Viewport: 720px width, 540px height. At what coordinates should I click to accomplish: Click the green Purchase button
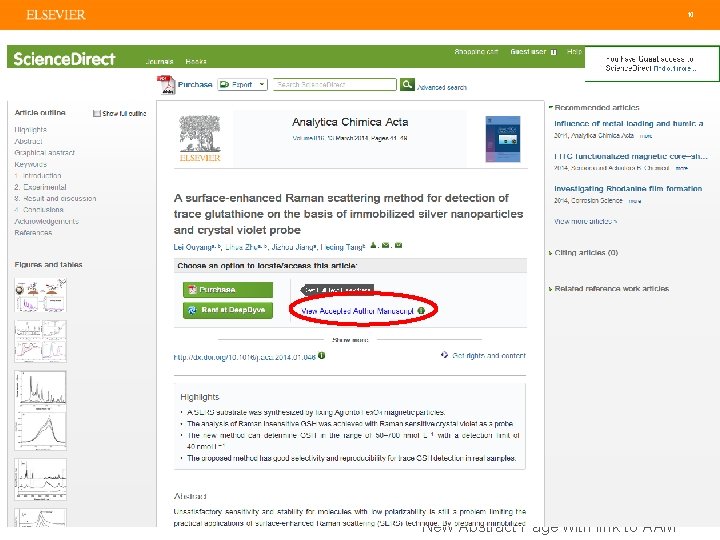tap(228, 290)
